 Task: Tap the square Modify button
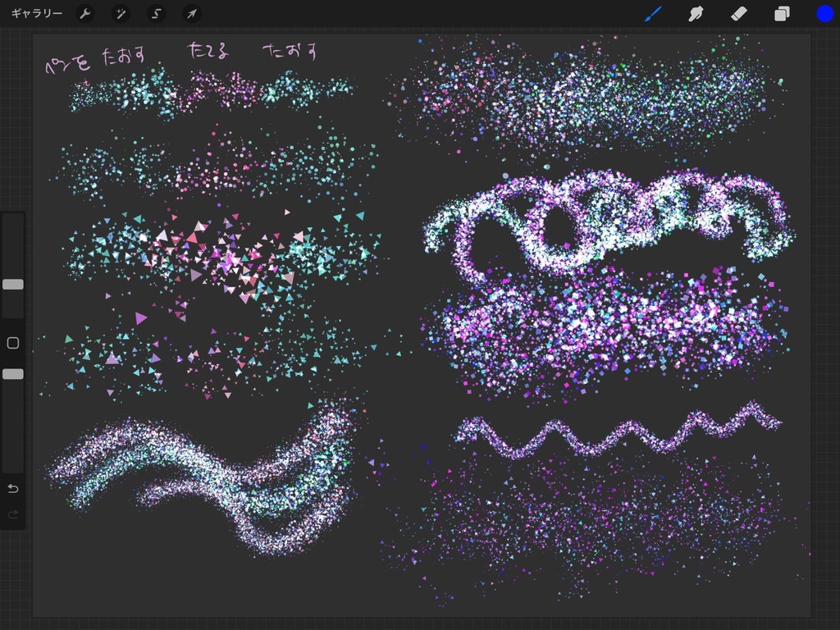coord(12,343)
